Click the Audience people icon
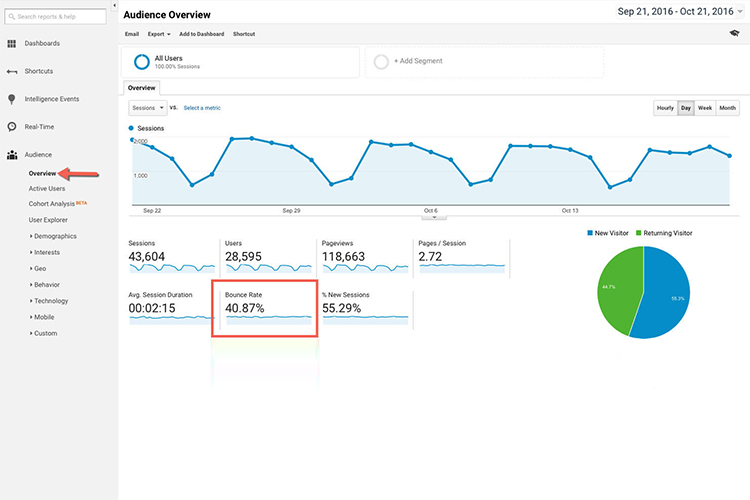Screen dimensions: 750x500 click(x=12, y=155)
